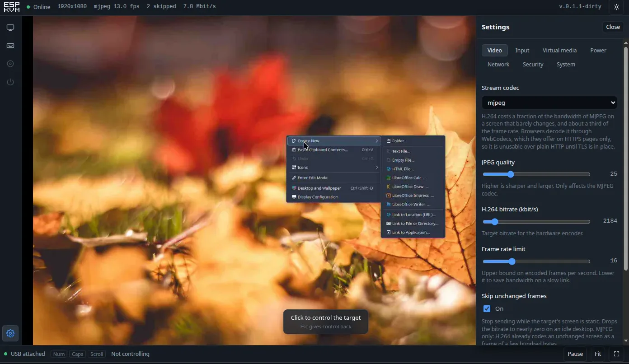Open the Security settings tab
The height and width of the screenshot is (364, 629).
(x=533, y=64)
